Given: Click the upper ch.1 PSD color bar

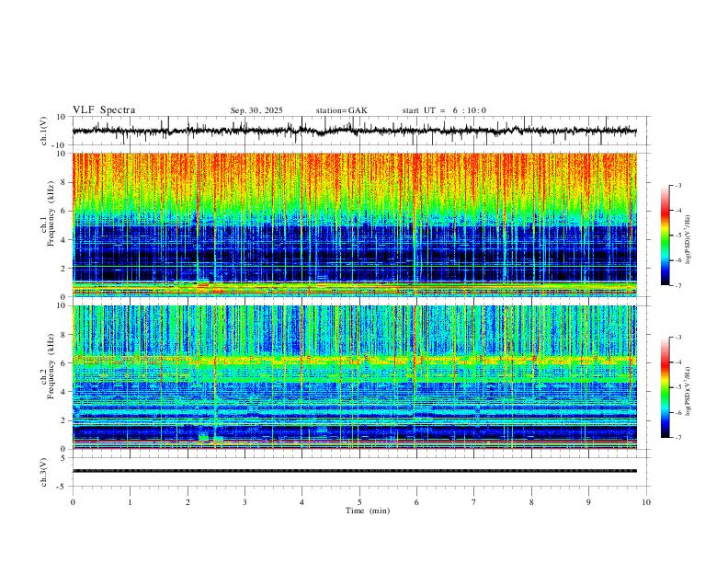Looking at the screenshot, I should pos(665,236).
